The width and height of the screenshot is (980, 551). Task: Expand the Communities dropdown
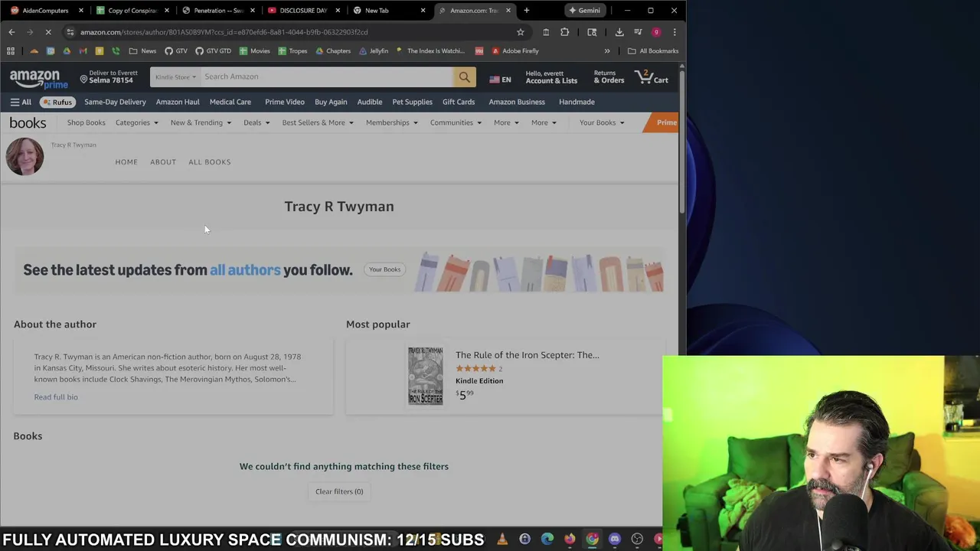[x=456, y=122]
